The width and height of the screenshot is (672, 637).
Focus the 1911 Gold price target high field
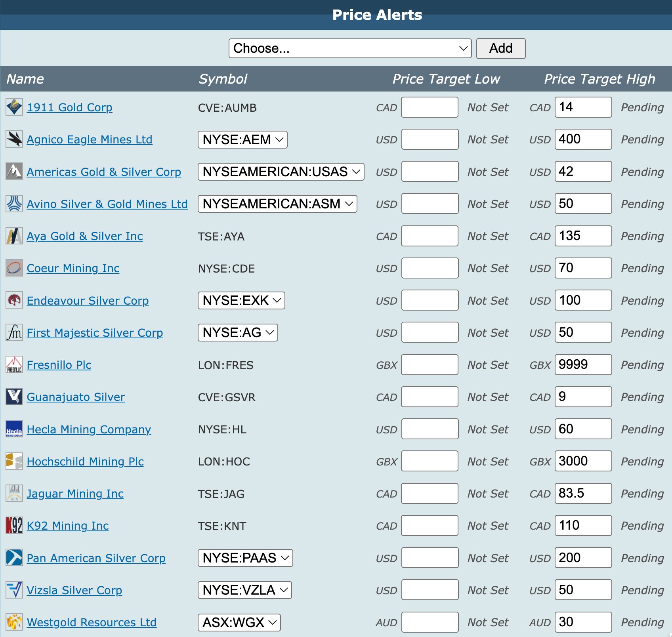[583, 107]
